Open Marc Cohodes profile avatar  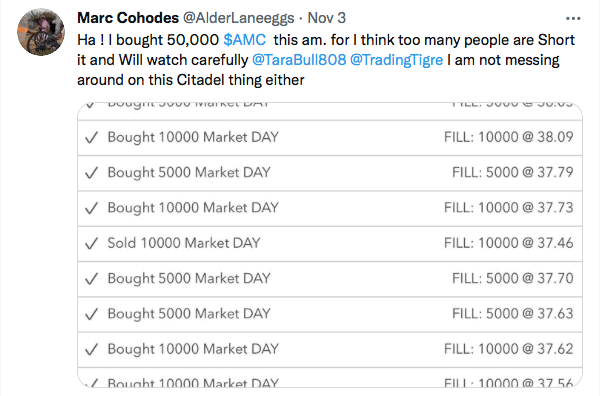coord(41,32)
